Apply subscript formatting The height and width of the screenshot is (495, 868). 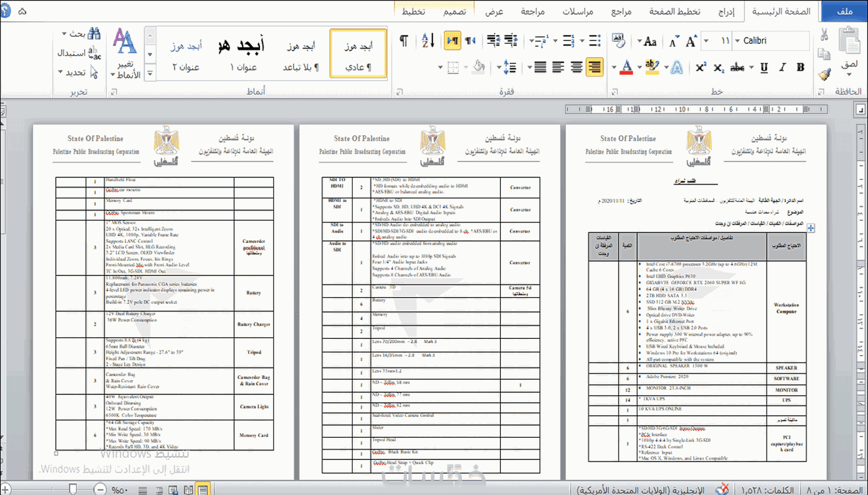(719, 67)
